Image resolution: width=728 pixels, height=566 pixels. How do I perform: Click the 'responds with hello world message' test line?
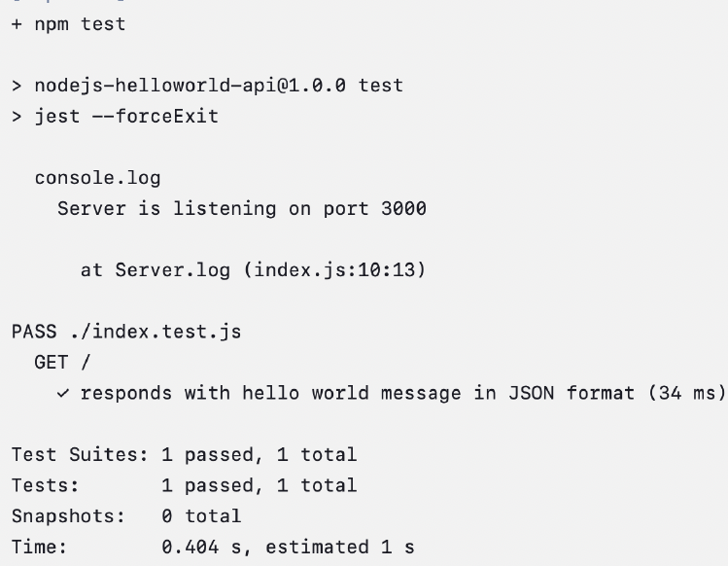click(270, 393)
